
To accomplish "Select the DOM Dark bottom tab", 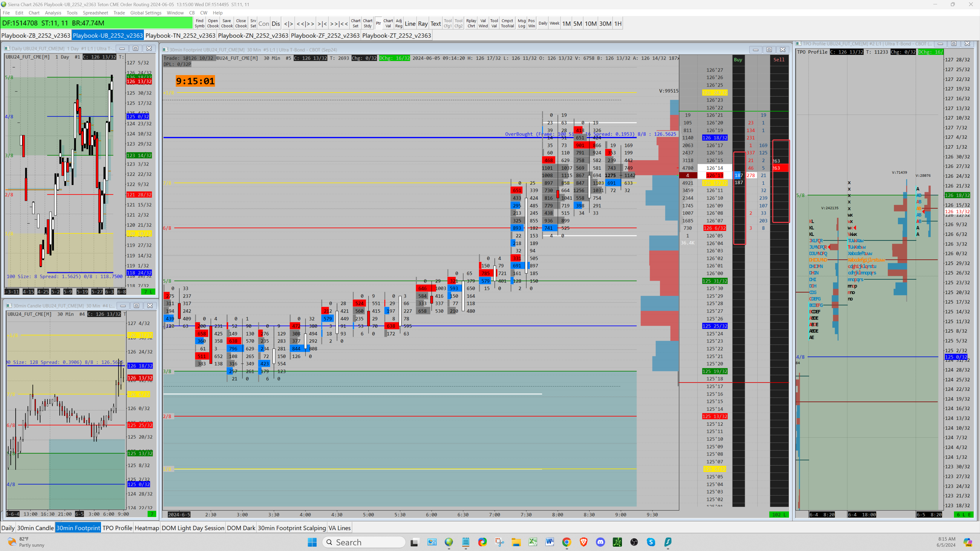I will pos(241,528).
